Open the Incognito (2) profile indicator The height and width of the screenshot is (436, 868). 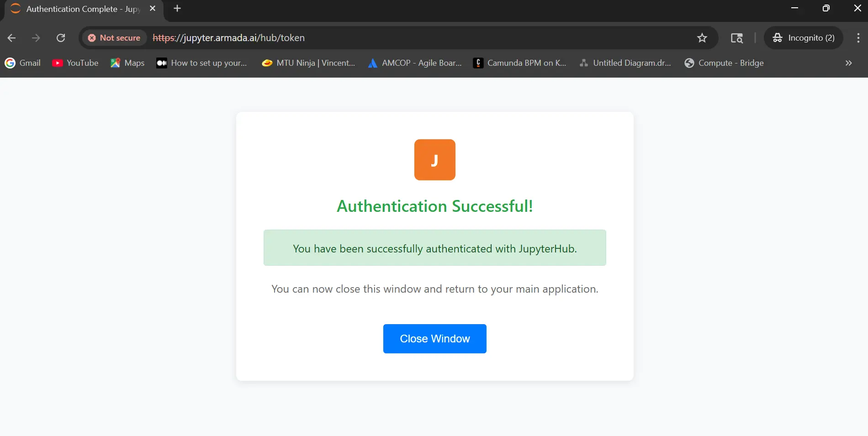(x=804, y=38)
